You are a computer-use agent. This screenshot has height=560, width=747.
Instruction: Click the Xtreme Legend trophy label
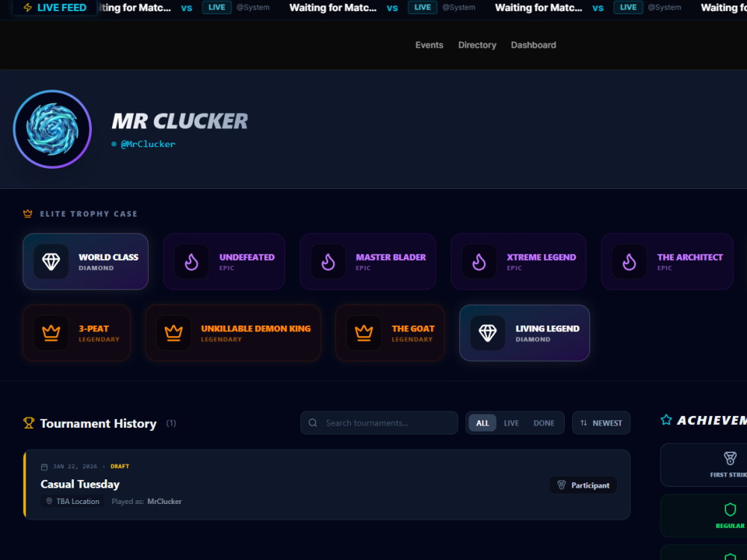click(541, 257)
